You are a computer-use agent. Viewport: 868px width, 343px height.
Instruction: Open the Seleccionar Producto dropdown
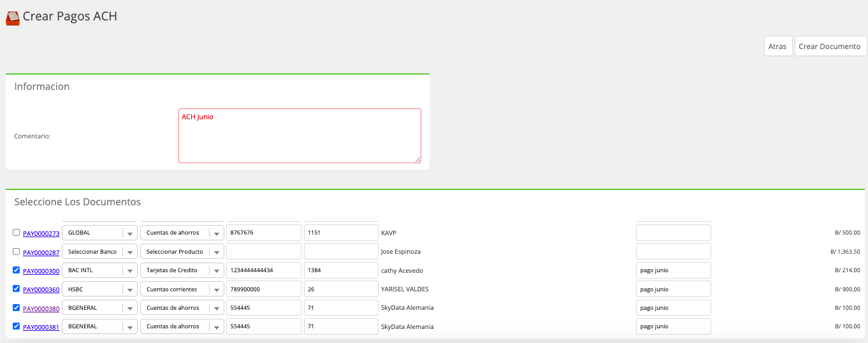[182, 251]
